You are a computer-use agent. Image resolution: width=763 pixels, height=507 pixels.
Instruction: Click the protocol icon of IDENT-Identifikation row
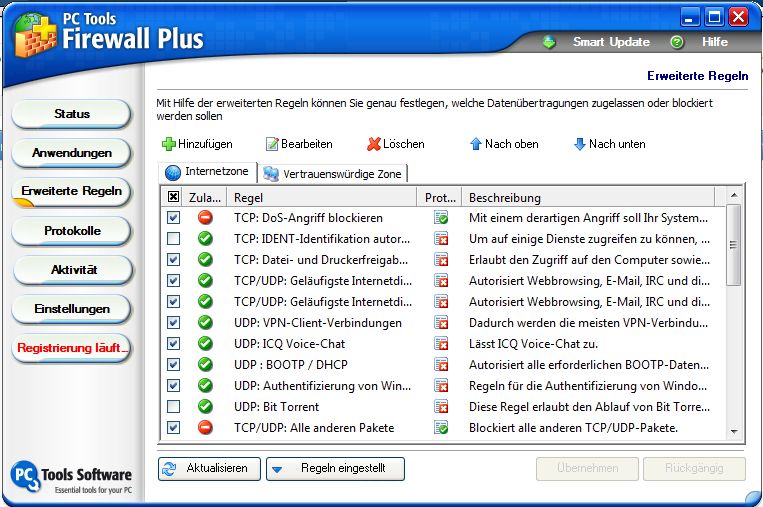pyautogui.click(x=441, y=238)
